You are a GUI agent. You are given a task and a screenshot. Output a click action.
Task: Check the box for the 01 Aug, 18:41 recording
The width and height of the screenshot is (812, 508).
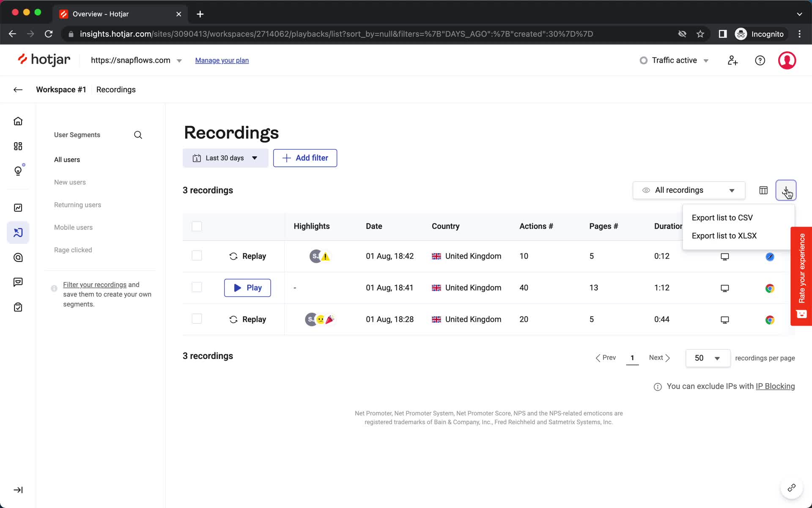click(x=197, y=287)
